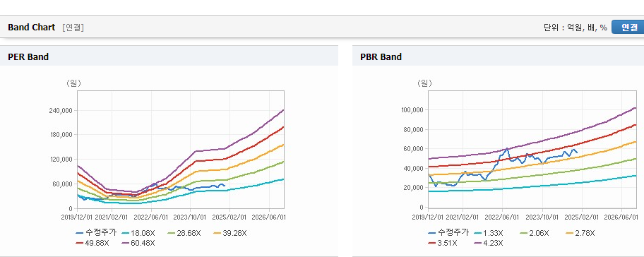
Task: Click 100,000 on PBR Band y-axis
Action: tap(412, 110)
